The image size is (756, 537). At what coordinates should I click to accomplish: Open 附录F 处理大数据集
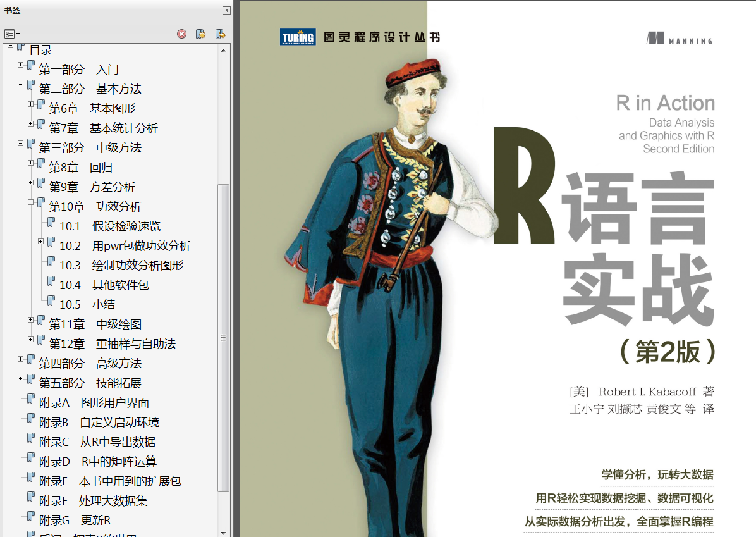click(x=93, y=501)
